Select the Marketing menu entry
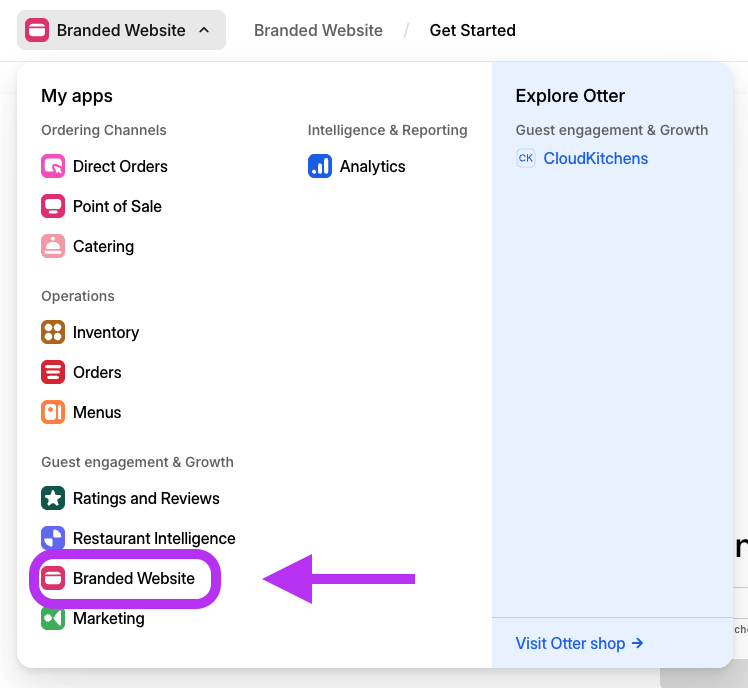The height and width of the screenshot is (688, 748). pyautogui.click(x=93, y=618)
